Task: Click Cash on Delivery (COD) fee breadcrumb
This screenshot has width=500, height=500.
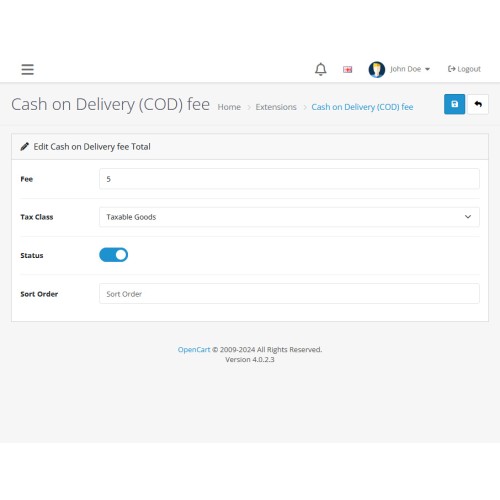Action: point(362,107)
